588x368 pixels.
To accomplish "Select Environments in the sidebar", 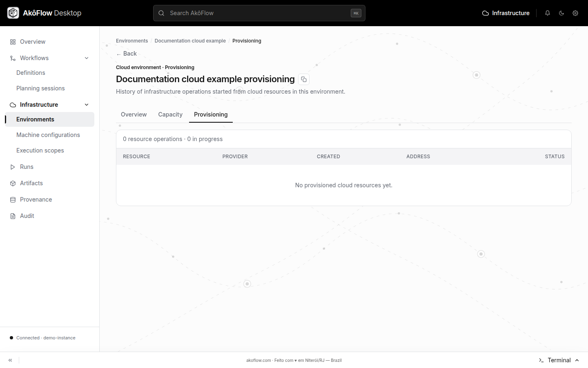I will point(50,119).
